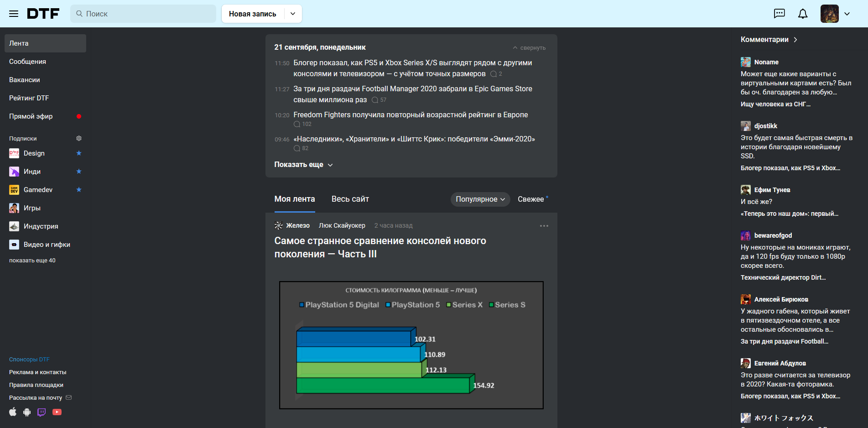Open the Freedom Fighters news headline
This screenshot has width=868, height=428.
(411, 115)
